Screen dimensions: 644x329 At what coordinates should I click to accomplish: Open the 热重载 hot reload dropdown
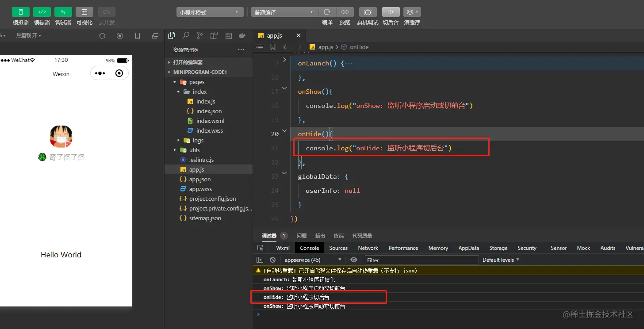pos(29,35)
